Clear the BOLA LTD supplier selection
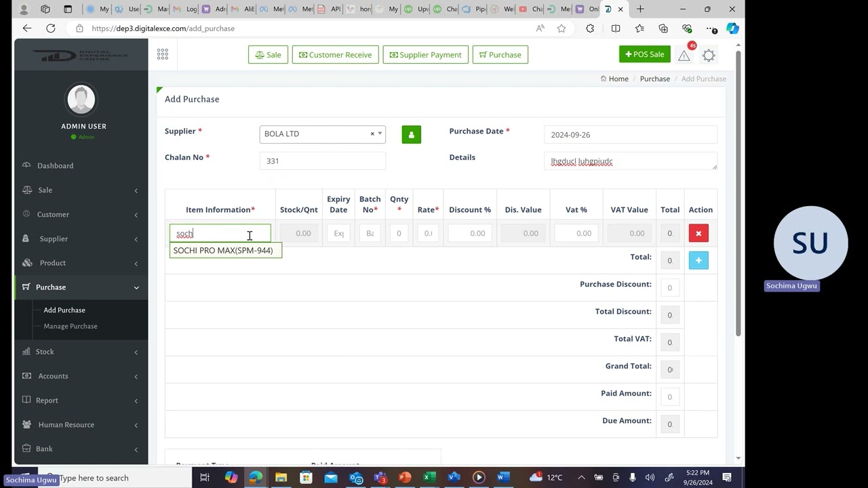 (372, 134)
